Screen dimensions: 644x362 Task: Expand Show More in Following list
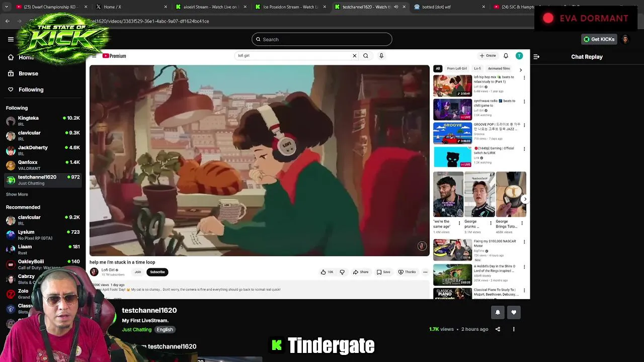point(17,194)
